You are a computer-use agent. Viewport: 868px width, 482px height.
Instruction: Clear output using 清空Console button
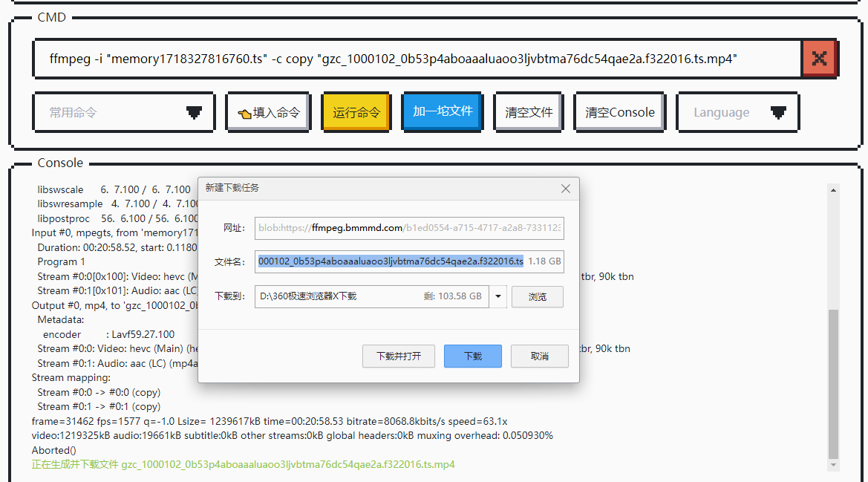620,112
